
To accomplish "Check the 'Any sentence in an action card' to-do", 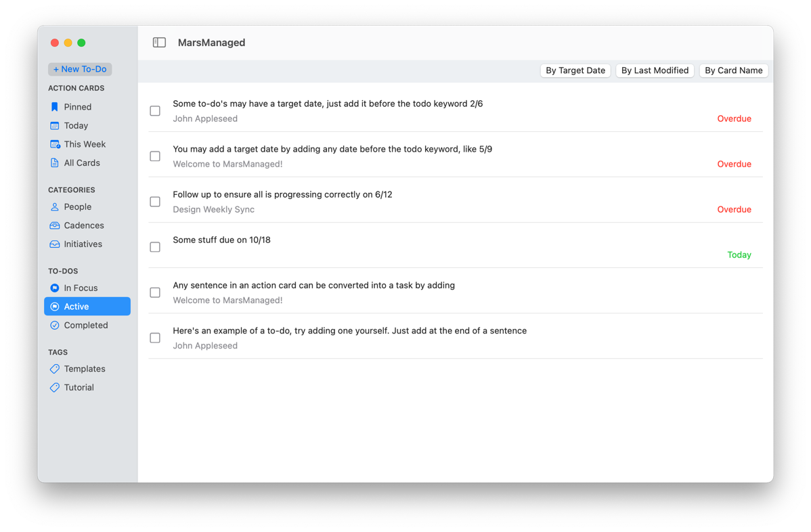I will tap(155, 292).
